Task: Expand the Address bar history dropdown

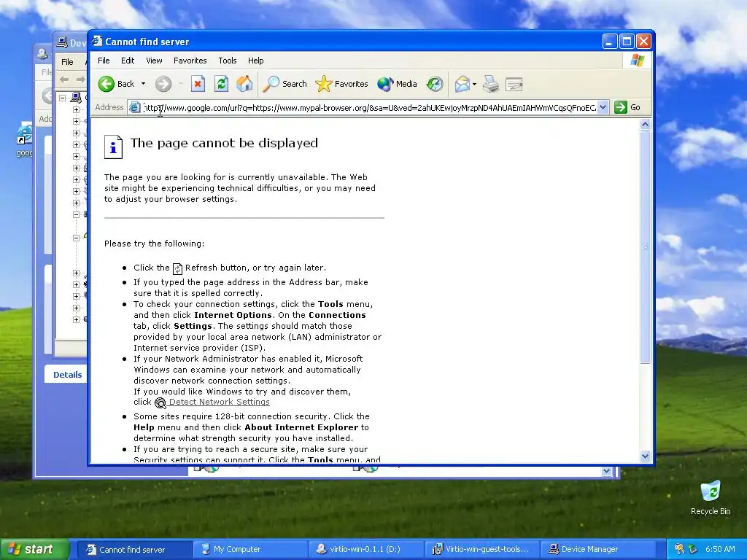Action: coord(603,107)
